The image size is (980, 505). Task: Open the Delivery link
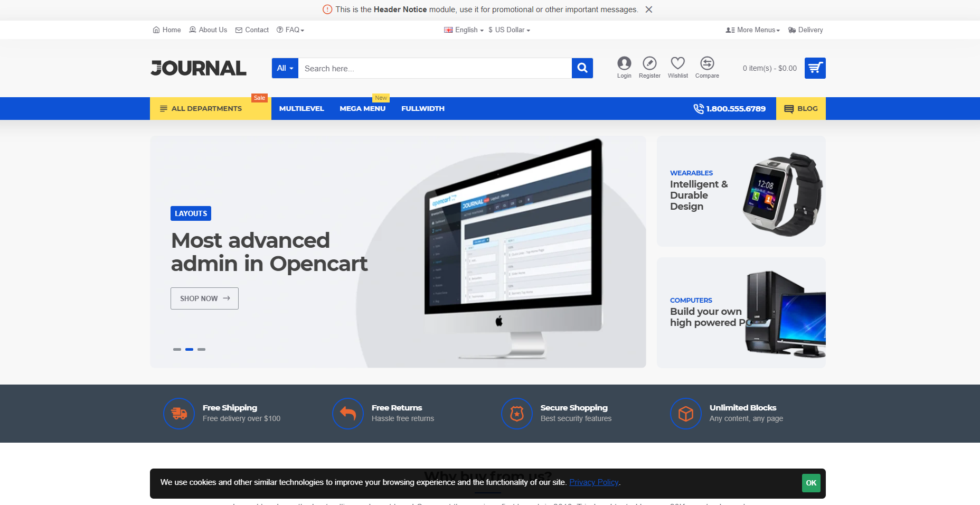pos(805,30)
